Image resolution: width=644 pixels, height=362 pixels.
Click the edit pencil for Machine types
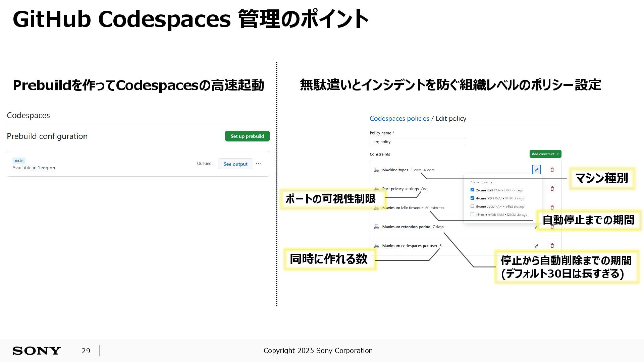click(536, 170)
